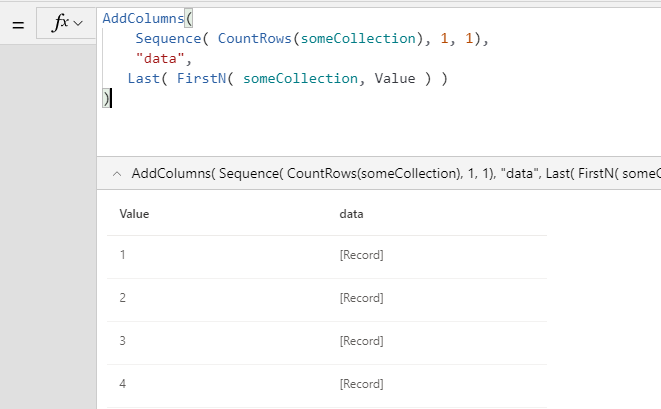661x409 pixels.
Task: Open the [Record] in row 3
Action: (x=361, y=341)
